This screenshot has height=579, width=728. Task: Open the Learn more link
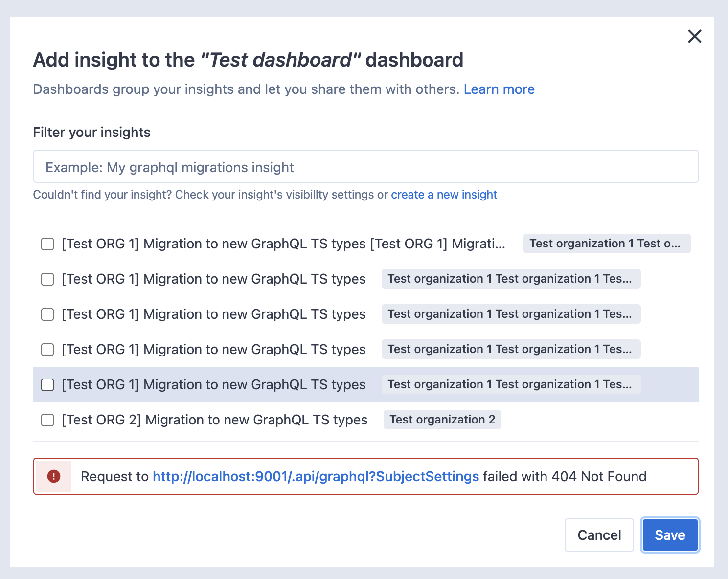point(499,89)
